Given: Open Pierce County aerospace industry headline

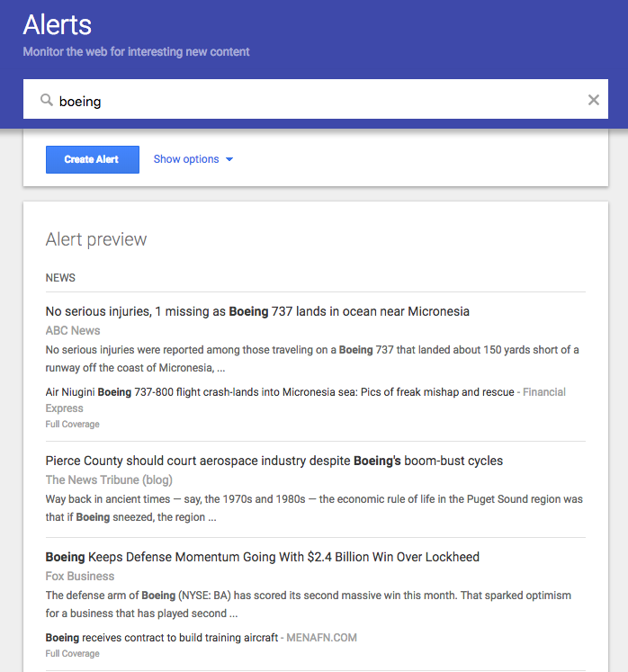Looking at the screenshot, I should point(274,461).
